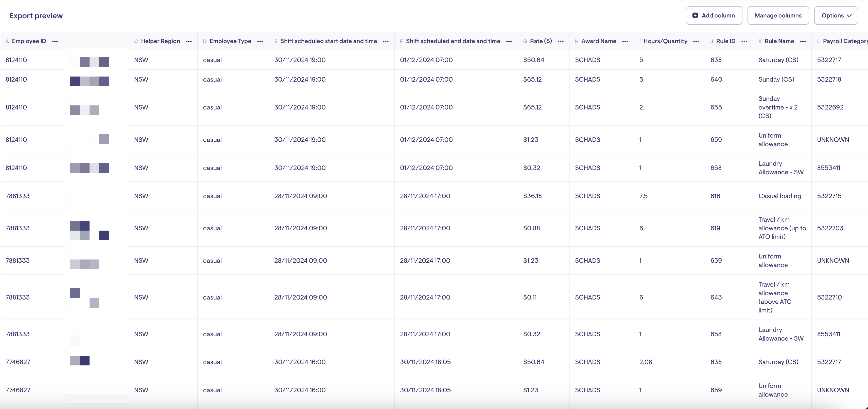
Task: Expand the Options dropdown
Action: point(836,15)
